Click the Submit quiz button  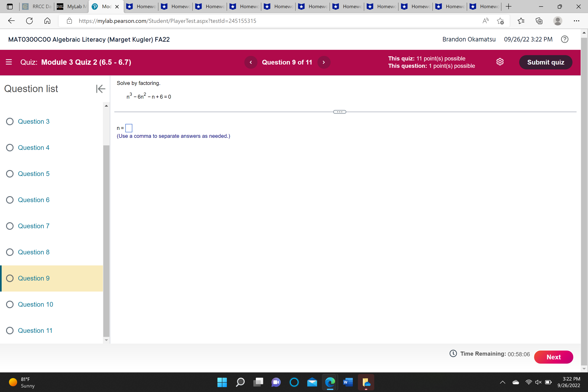pyautogui.click(x=546, y=62)
